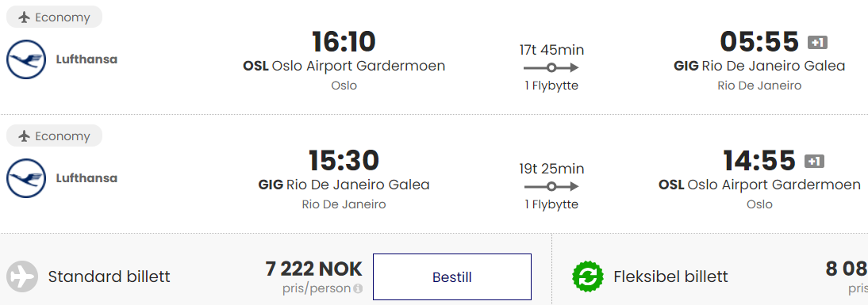Click the 16:10 departure time from Oslo
Image resolution: width=868 pixels, height=305 pixels.
(x=344, y=42)
